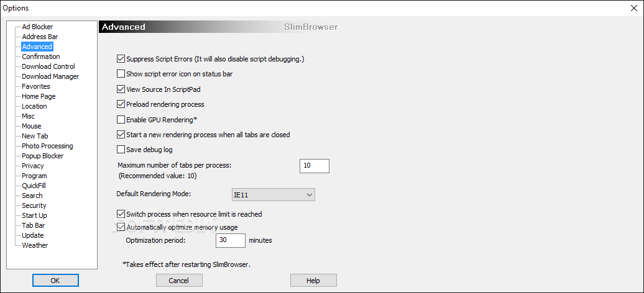Image resolution: width=644 pixels, height=293 pixels.
Task: Select Update in the options tree
Action: [32, 235]
